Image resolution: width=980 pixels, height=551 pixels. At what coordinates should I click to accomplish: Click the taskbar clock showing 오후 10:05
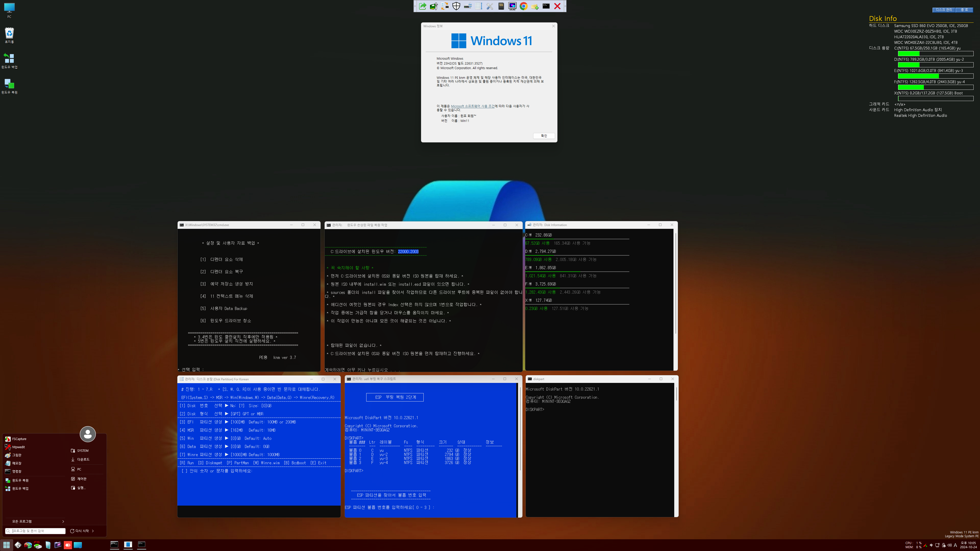[x=968, y=545]
